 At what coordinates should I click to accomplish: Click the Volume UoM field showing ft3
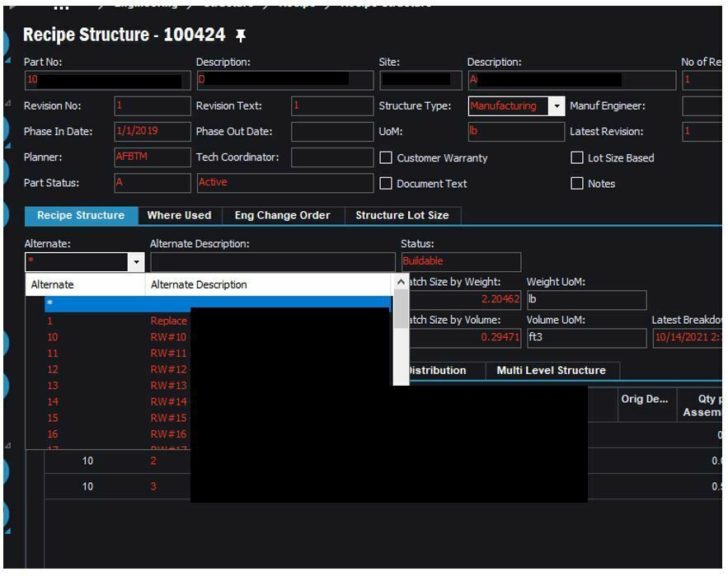[587, 338]
